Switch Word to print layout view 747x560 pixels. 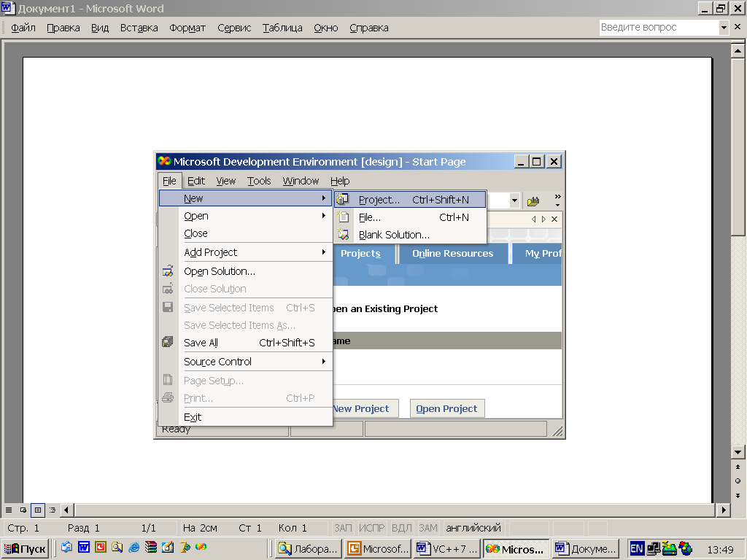(38, 510)
